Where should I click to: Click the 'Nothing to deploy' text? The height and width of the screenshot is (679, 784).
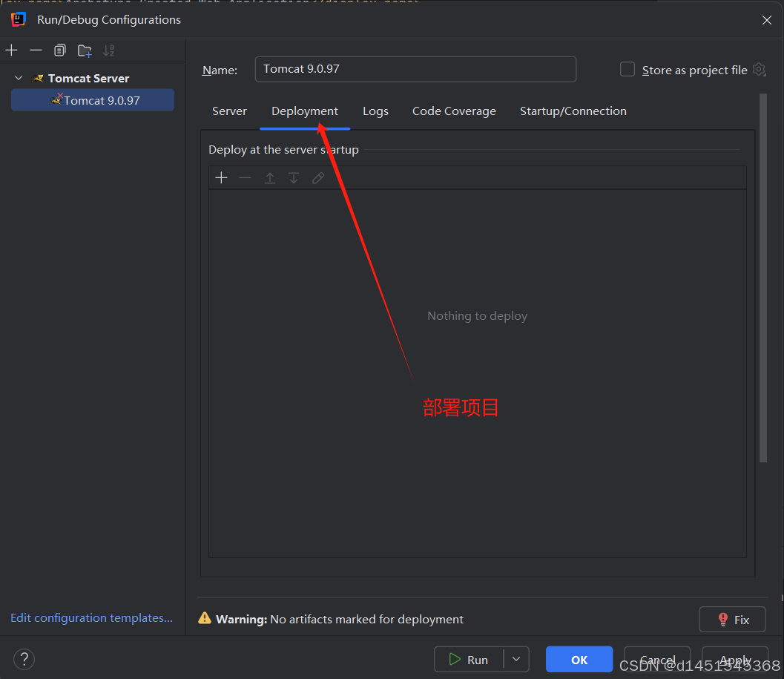[x=477, y=315]
